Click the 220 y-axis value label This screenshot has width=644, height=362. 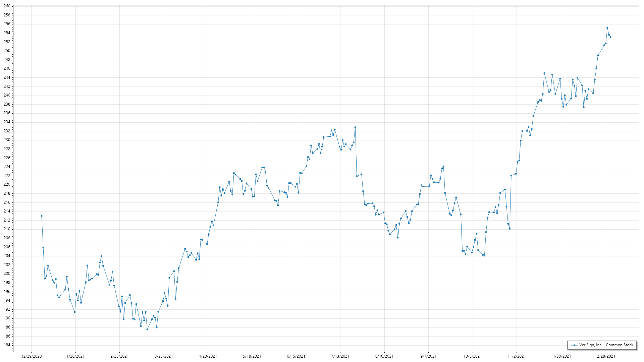pyautogui.click(x=7, y=184)
